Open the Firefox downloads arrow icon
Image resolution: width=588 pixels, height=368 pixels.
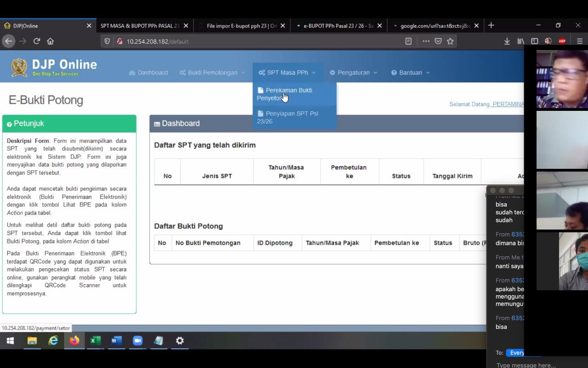coord(507,41)
